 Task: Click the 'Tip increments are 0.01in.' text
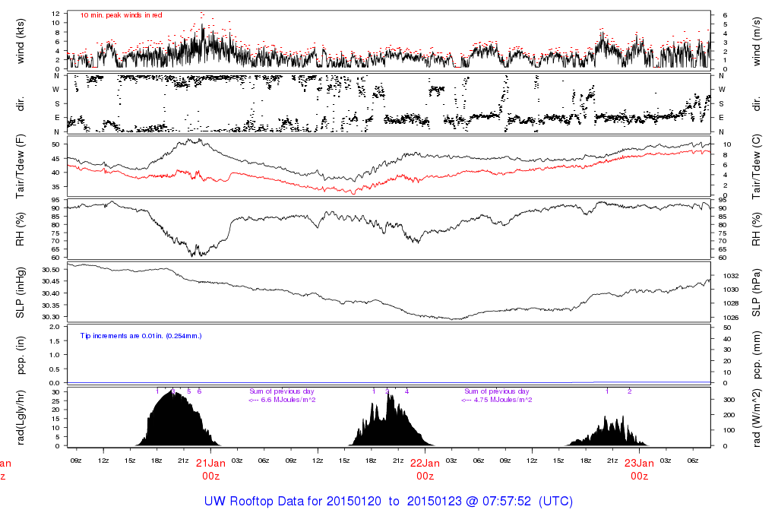141,335
